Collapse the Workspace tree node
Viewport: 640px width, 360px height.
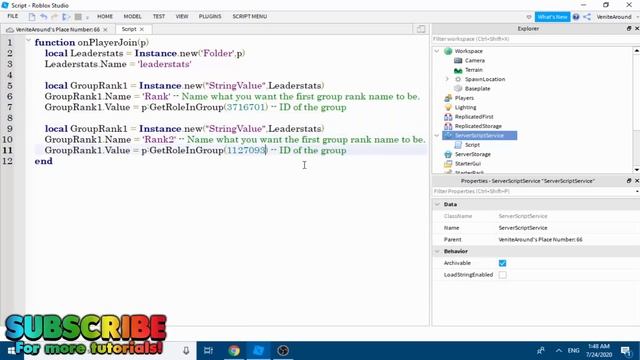click(437, 51)
